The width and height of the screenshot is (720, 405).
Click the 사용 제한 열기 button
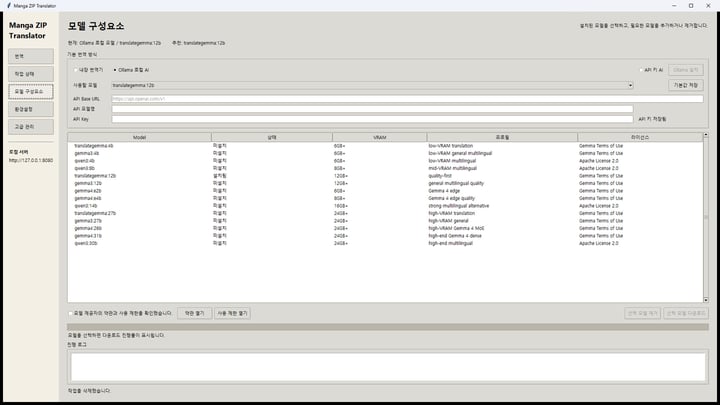click(232, 313)
